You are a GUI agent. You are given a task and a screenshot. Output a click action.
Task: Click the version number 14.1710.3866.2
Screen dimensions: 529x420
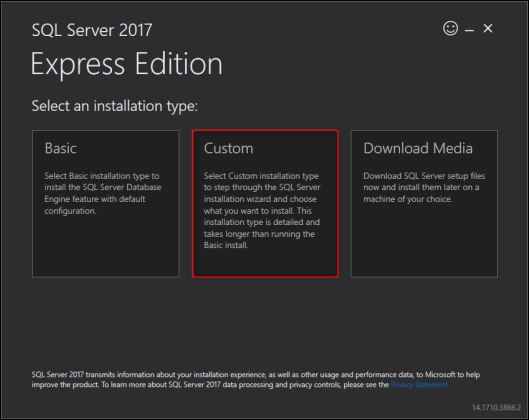click(496, 408)
